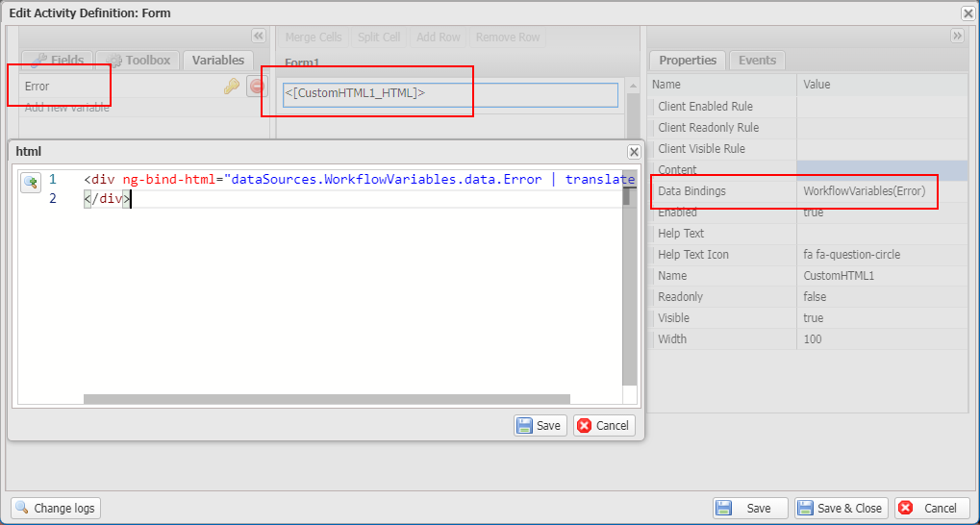The height and width of the screenshot is (525, 980).
Task: Click the magnifier icon in html editor
Action: coord(31,183)
